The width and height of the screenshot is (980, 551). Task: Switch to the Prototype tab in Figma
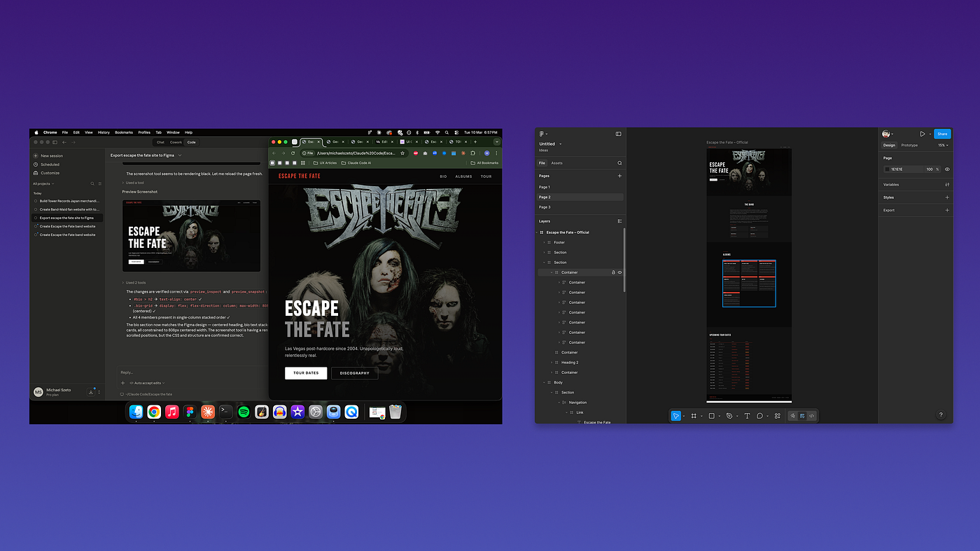click(x=909, y=145)
